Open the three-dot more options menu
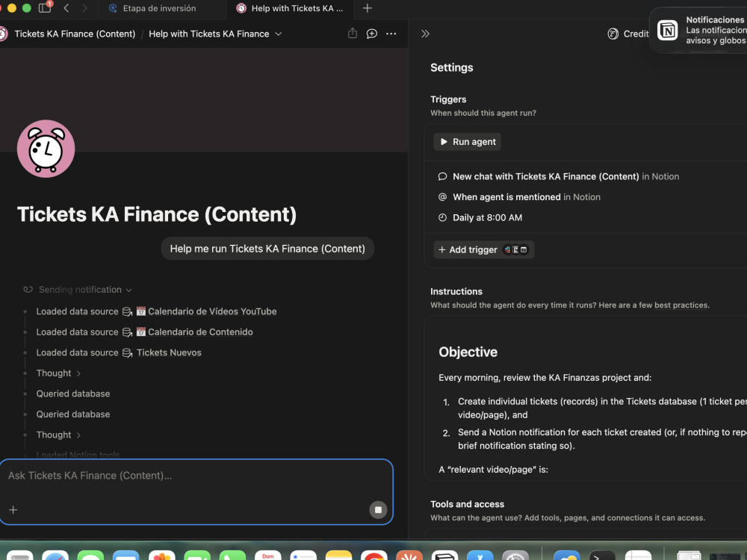Image resolution: width=747 pixels, height=560 pixels. point(391,34)
